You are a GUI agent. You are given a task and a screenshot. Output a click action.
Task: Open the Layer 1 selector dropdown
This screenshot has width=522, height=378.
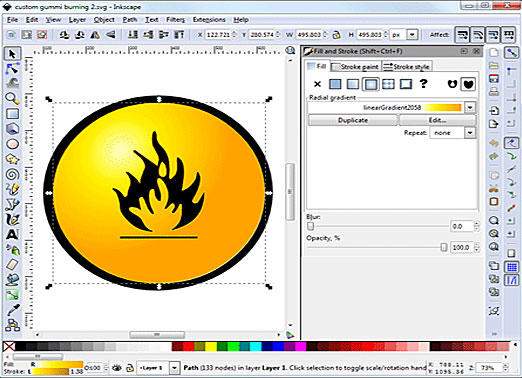click(174, 368)
